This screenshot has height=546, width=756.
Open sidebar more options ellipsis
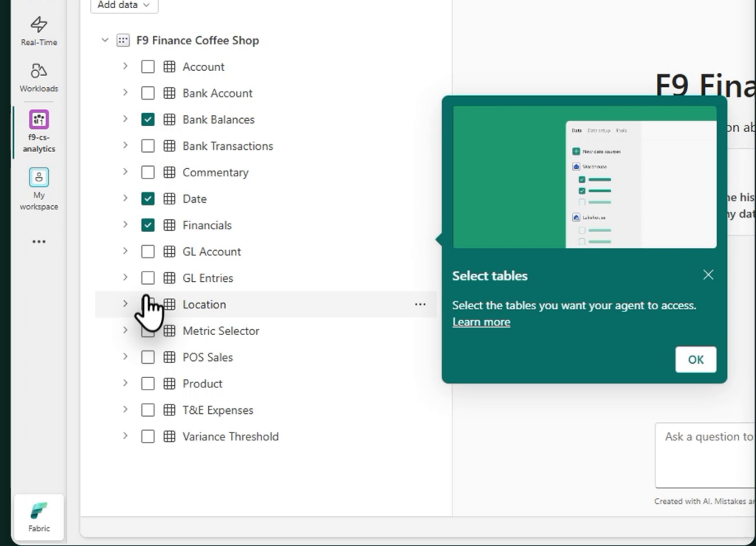coord(39,241)
